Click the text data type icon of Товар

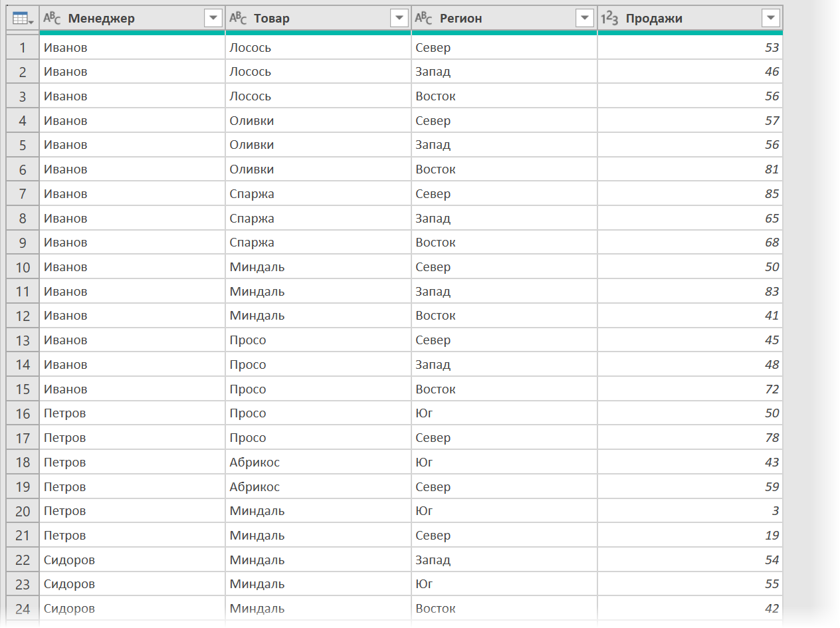click(238, 19)
